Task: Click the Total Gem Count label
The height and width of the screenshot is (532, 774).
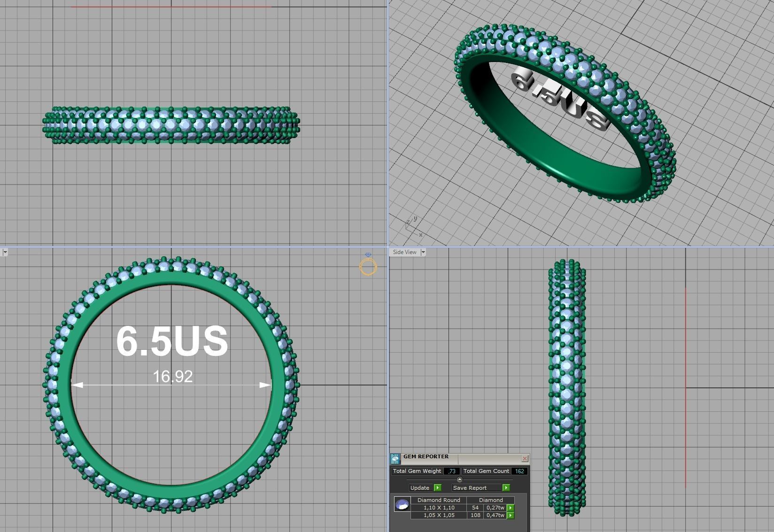Action: pos(486,471)
